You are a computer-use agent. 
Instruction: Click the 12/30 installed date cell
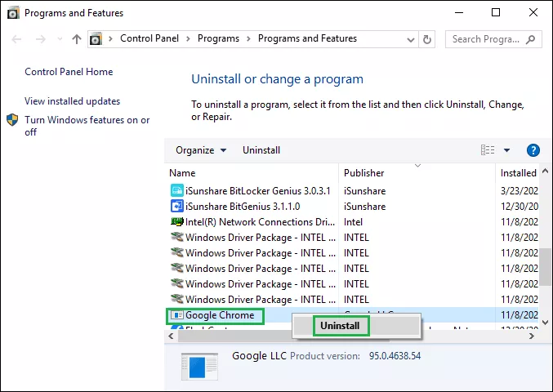(x=520, y=207)
